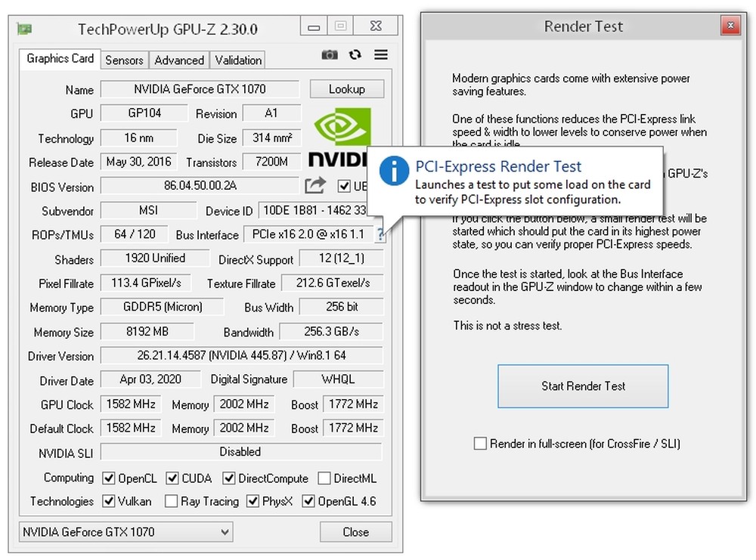Click the Driver Version text field
The width and height of the screenshot is (756, 560).
241,356
